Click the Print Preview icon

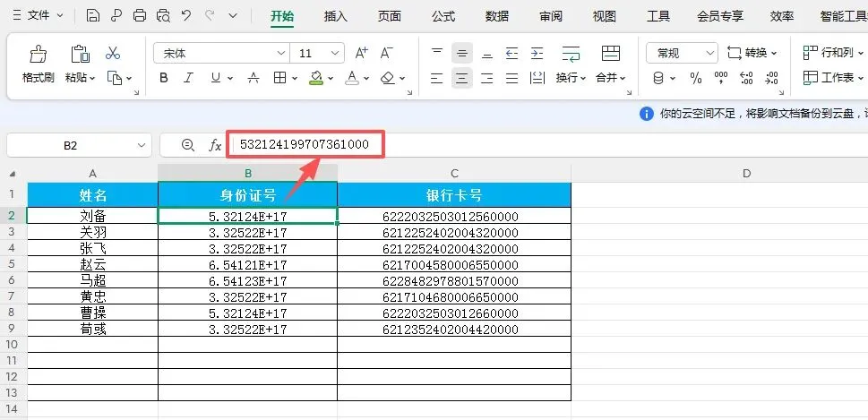(163, 15)
